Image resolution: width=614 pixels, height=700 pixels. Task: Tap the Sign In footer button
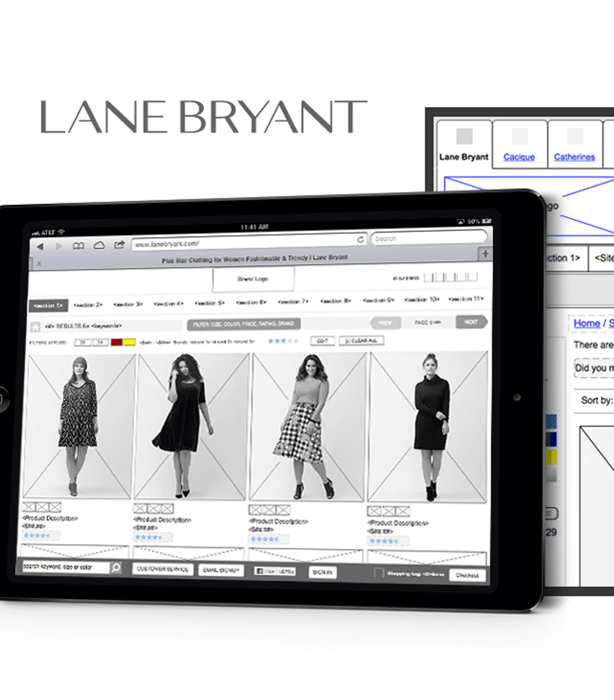click(x=323, y=572)
